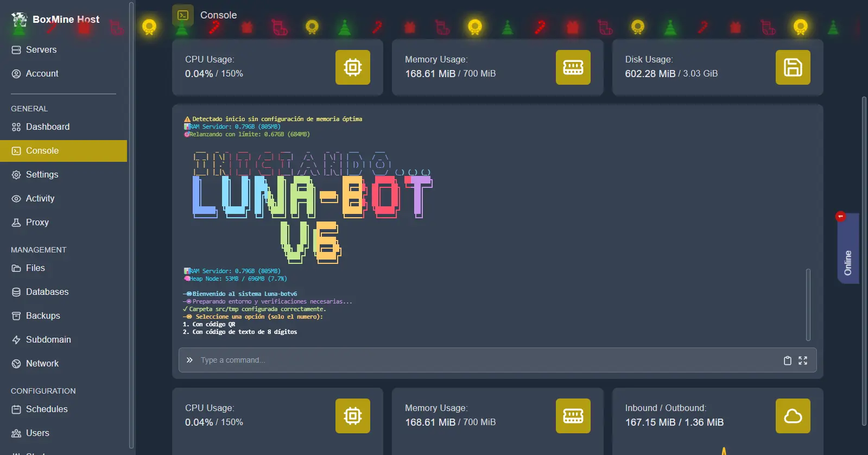The height and width of the screenshot is (455, 868).
Task: Click the red notification badge on Online tab
Action: 840,217
